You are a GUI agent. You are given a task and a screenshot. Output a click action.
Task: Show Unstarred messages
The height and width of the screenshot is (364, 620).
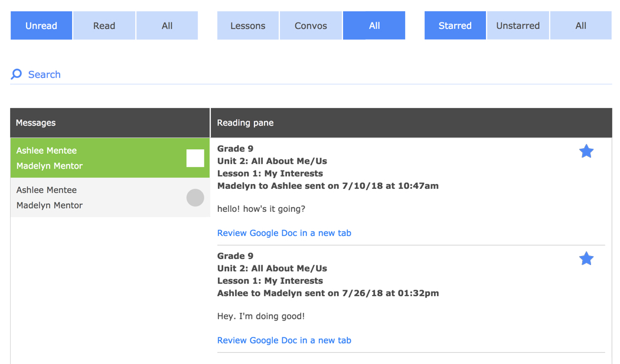tap(518, 26)
